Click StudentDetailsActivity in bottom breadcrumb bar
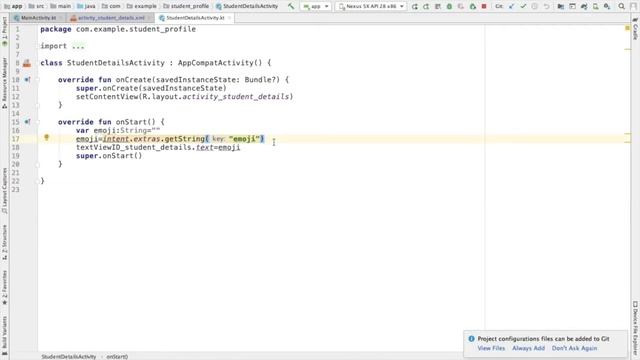The height and width of the screenshot is (360, 640). coord(69,357)
